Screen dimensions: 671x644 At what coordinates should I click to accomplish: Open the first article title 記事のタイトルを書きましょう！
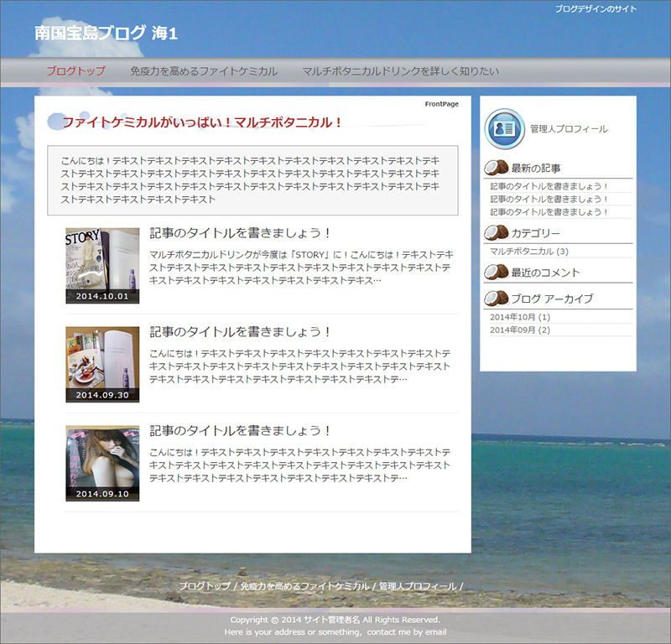(x=241, y=233)
